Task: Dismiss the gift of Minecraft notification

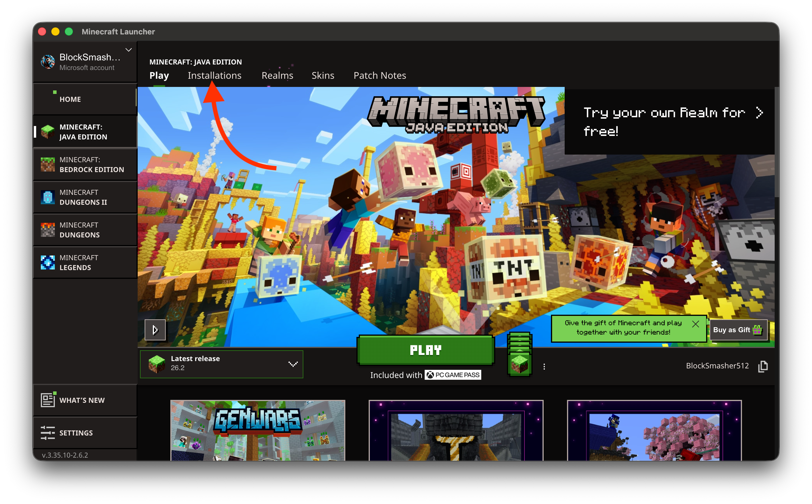Action: tap(695, 324)
